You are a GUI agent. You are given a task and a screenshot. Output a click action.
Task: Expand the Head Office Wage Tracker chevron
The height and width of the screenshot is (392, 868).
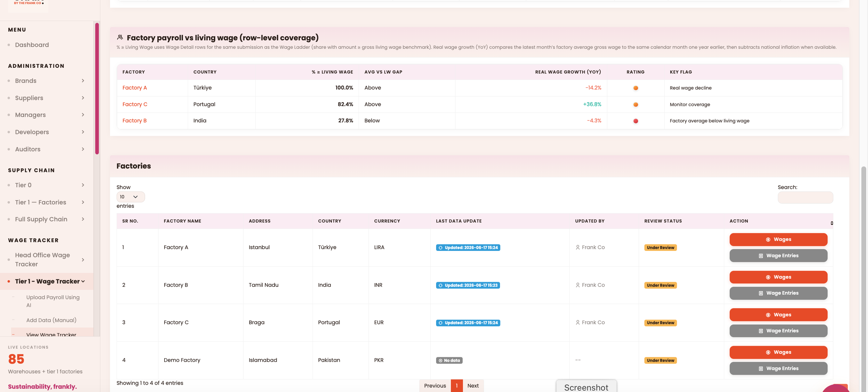coord(83,260)
